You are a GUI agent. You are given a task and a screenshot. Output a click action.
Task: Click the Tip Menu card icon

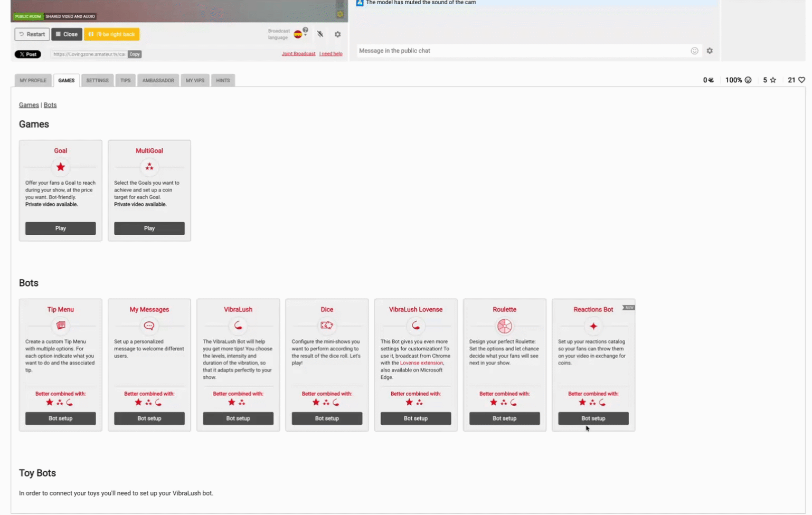pos(61,326)
